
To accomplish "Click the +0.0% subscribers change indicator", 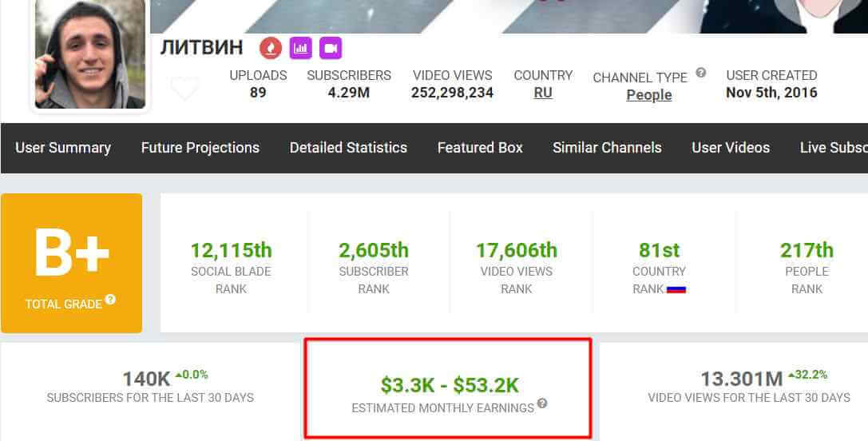I will 192,375.
